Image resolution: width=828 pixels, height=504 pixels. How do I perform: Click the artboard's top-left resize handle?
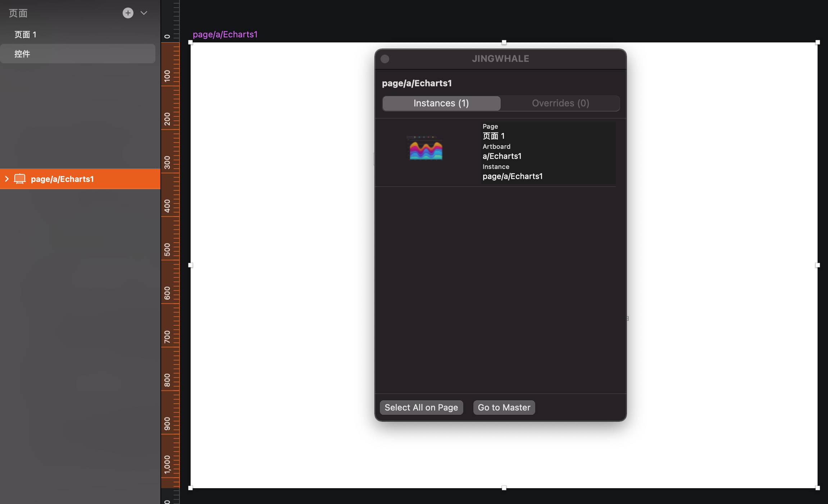click(x=191, y=42)
